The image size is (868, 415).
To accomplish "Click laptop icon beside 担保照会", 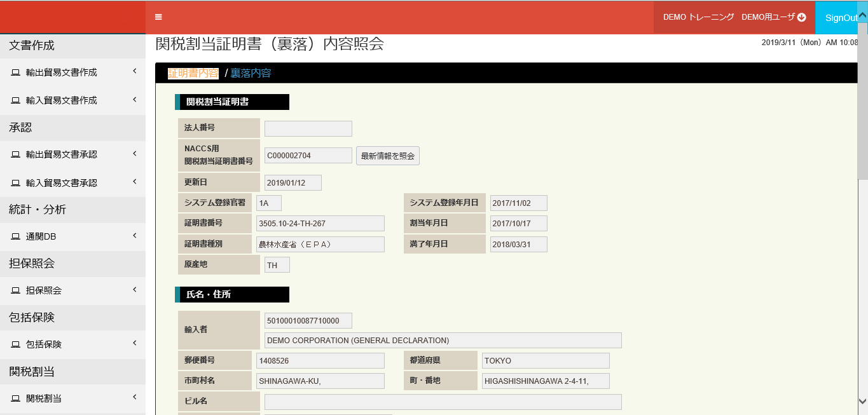I will tap(15, 291).
